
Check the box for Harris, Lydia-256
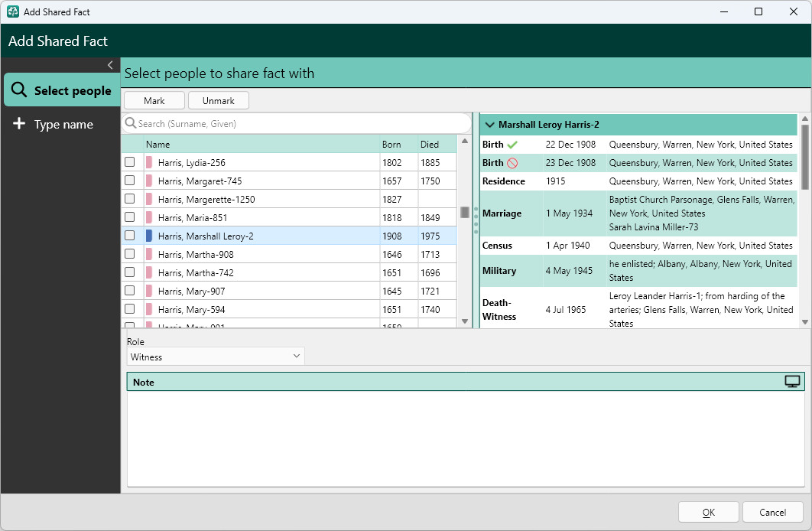click(x=129, y=162)
